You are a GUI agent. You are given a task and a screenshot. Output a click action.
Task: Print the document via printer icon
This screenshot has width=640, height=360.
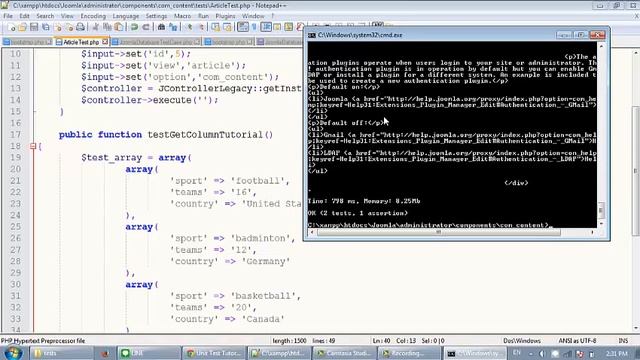(81, 27)
